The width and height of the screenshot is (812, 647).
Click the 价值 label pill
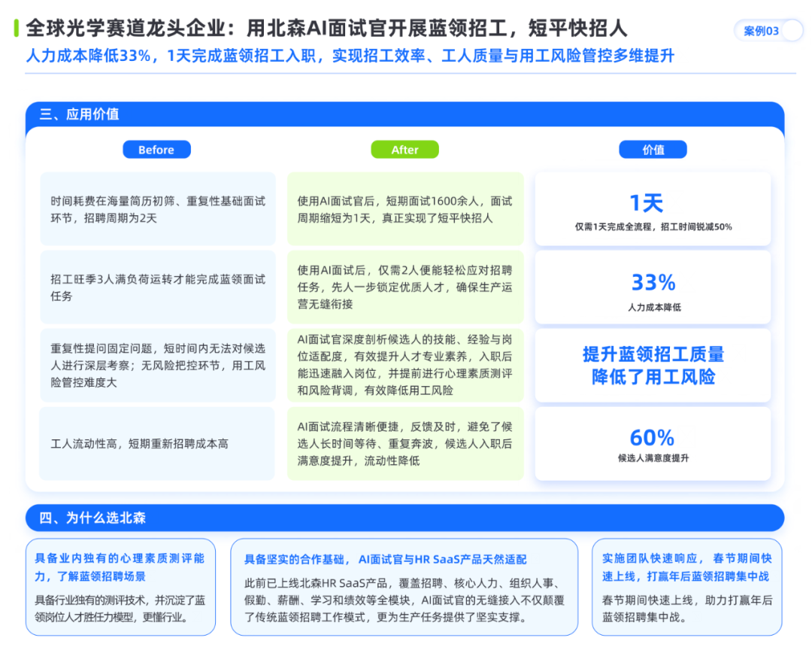coord(653,150)
